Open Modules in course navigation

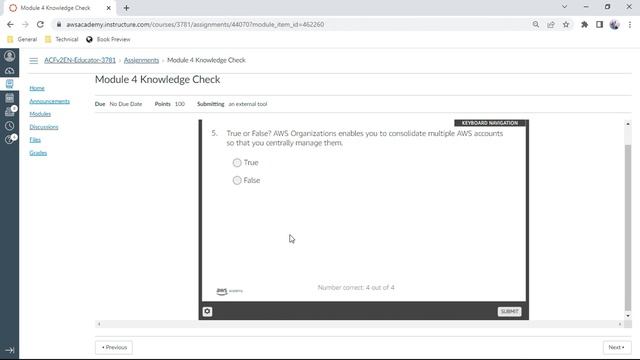(x=40, y=114)
